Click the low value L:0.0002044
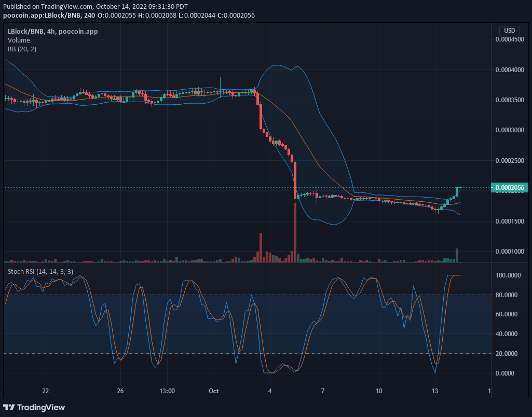 point(197,16)
